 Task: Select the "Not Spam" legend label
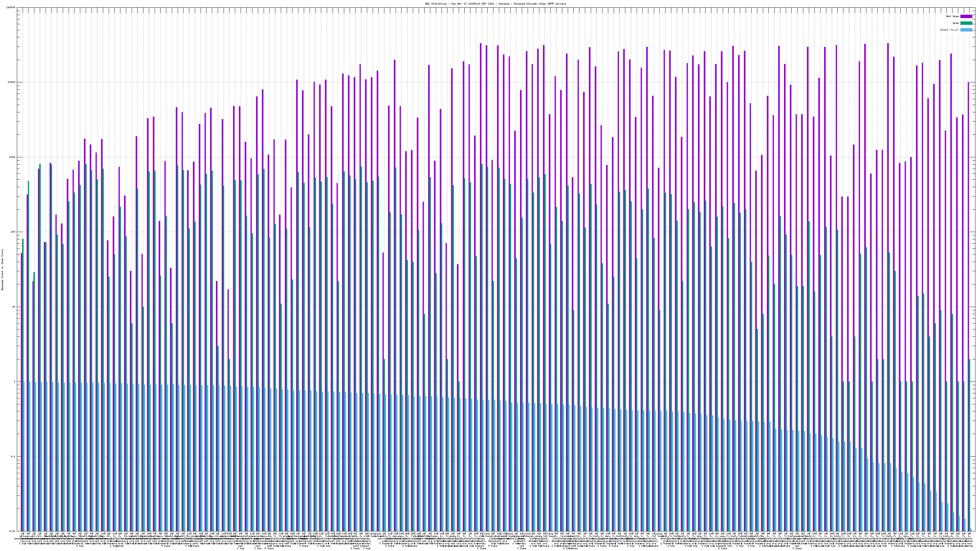[x=953, y=16]
